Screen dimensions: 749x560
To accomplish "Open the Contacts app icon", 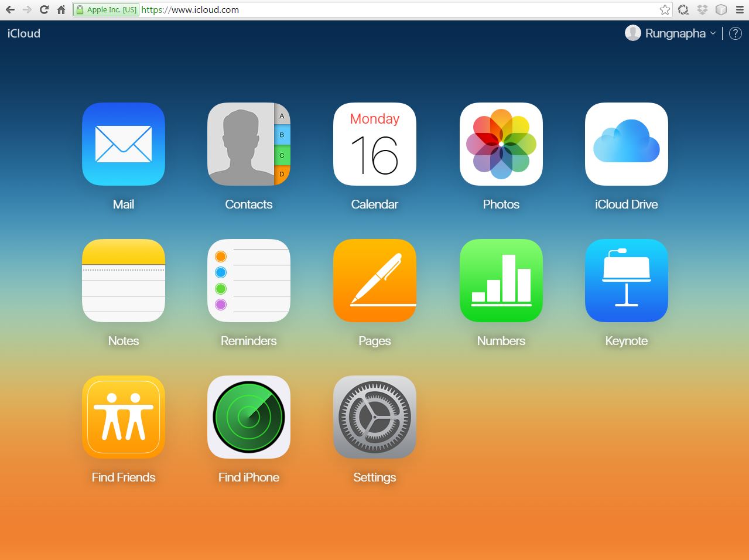I will (249, 144).
